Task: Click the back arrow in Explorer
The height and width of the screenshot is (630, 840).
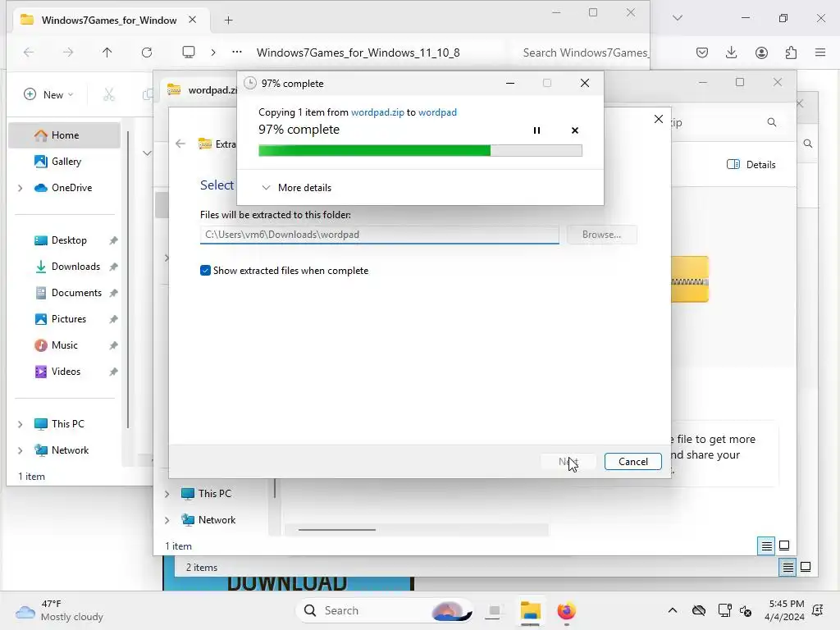Action: click(x=29, y=52)
